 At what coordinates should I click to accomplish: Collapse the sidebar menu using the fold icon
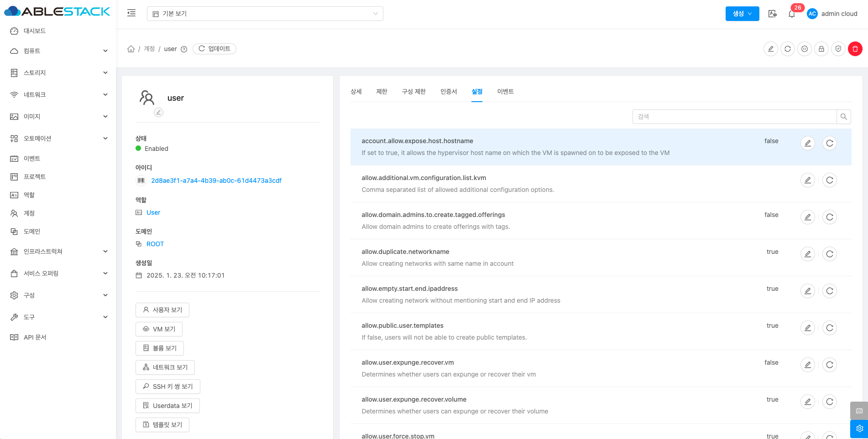click(131, 13)
